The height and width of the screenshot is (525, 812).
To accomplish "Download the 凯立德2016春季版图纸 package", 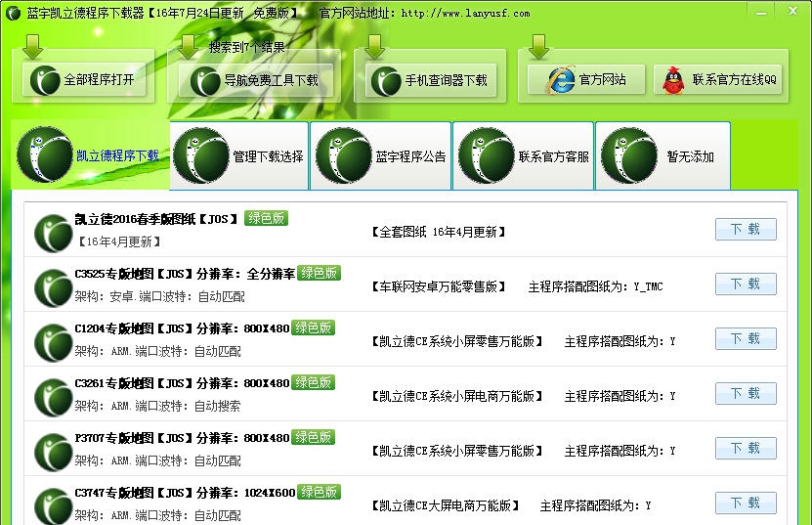I will [x=746, y=230].
